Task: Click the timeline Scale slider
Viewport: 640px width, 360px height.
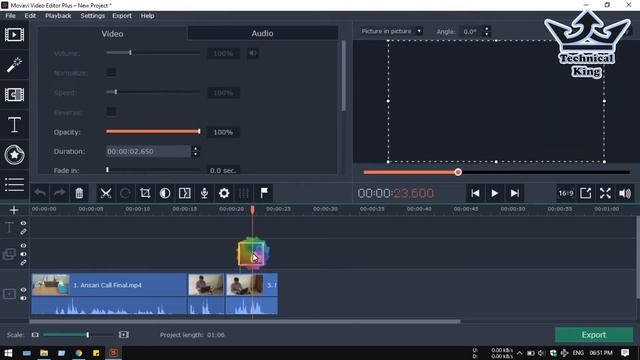Action: click(x=78, y=335)
